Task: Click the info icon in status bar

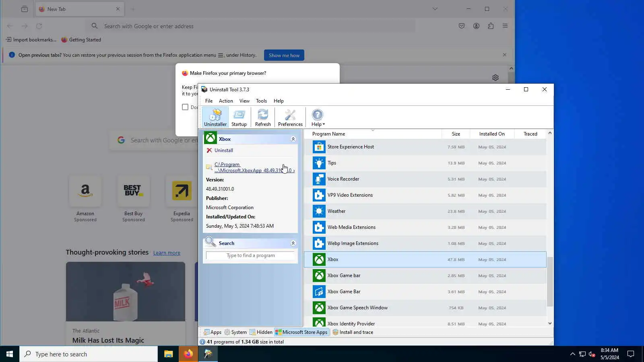Action: [x=202, y=342]
